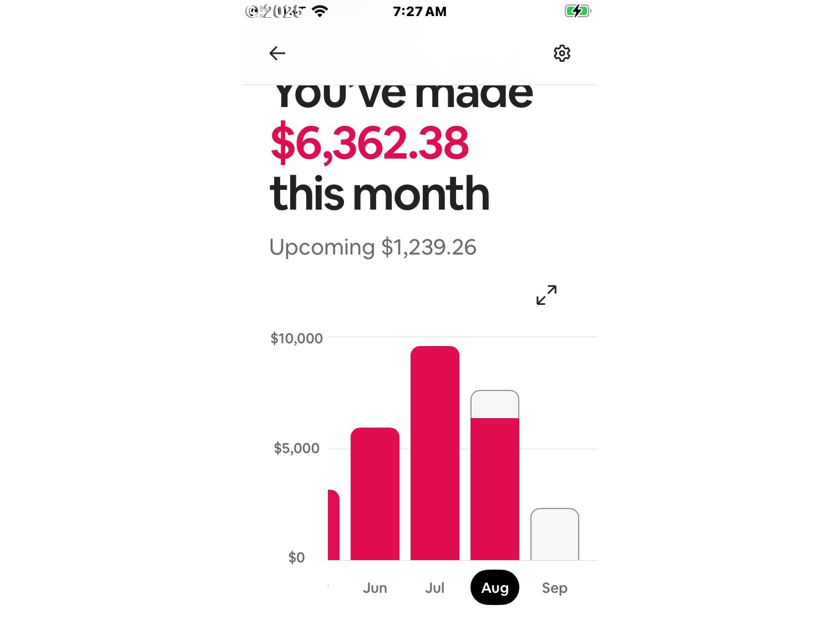Tap the red paid portion of August bar
The height and width of the screenshot is (630, 840).
495,488
